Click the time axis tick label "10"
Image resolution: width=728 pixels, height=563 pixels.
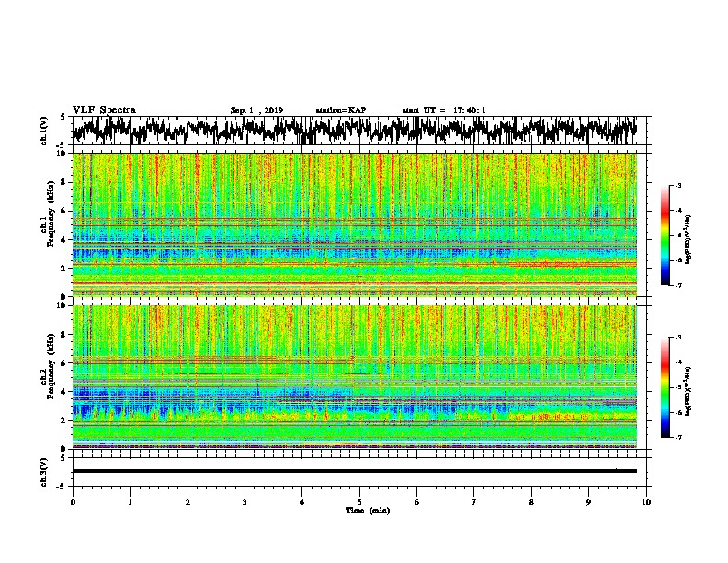click(646, 502)
